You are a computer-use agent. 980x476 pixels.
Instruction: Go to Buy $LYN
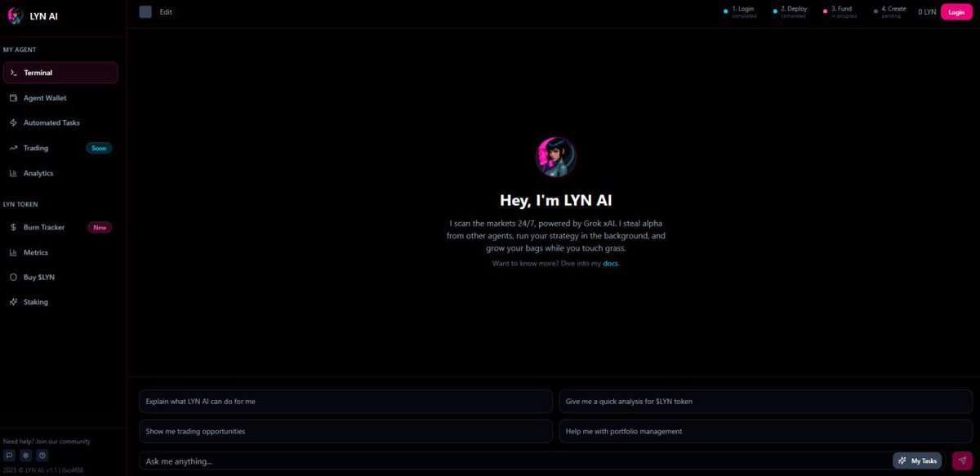(x=60, y=278)
